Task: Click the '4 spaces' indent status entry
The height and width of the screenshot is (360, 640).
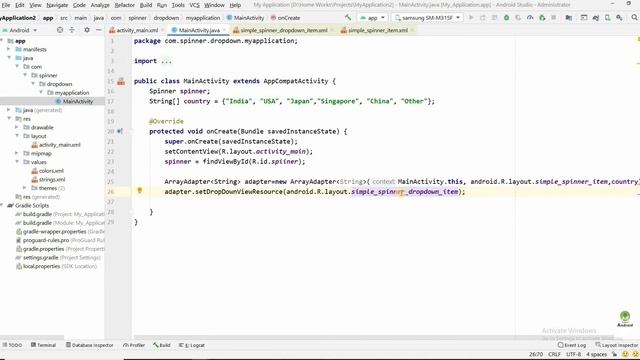Action: (x=596, y=354)
